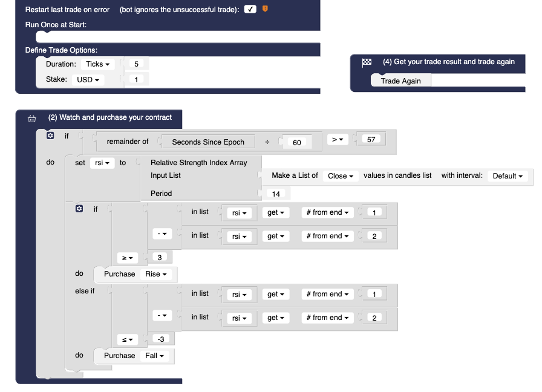Viewport: 542px width, 392px height.
Task: Open the ≥ comparison operator dropdown
Action: point(127,258)
